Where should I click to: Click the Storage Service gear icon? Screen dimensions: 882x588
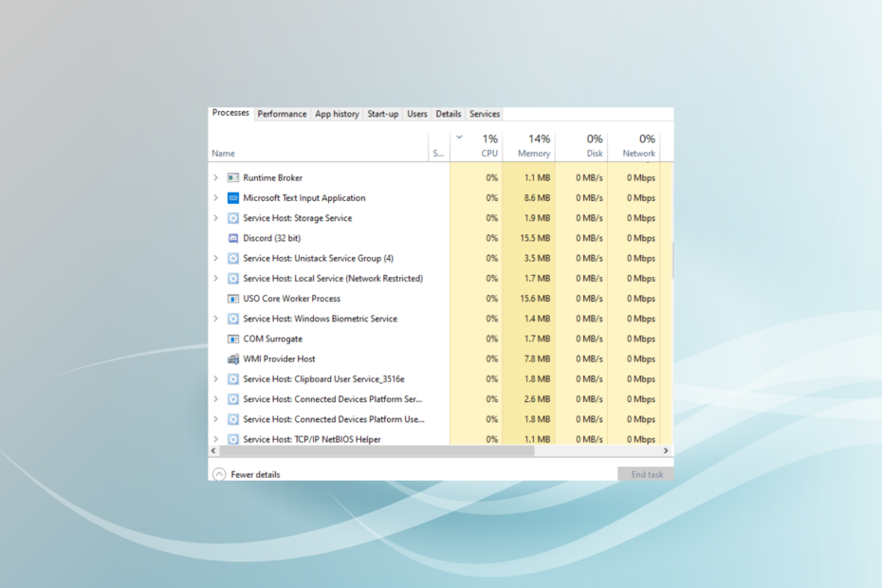[233, 218]
